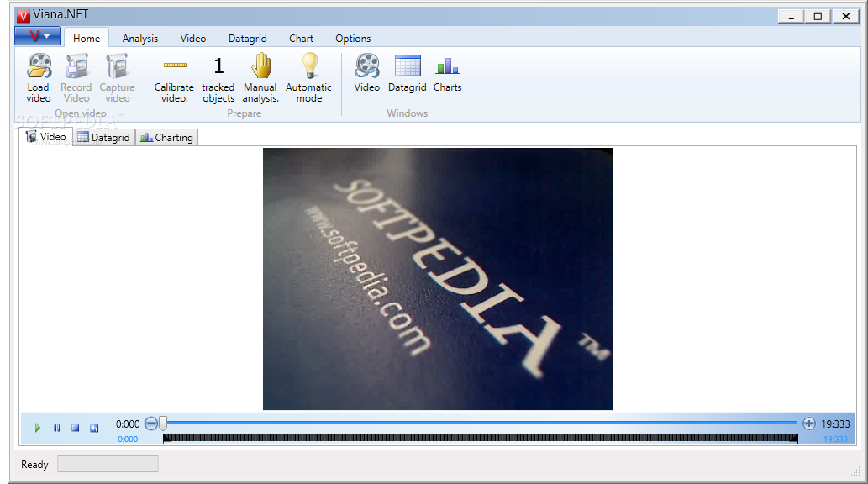This screenshot has height=484, width=868.
Task: Switch to the Home ribbon tab
Action: (87, 38)
